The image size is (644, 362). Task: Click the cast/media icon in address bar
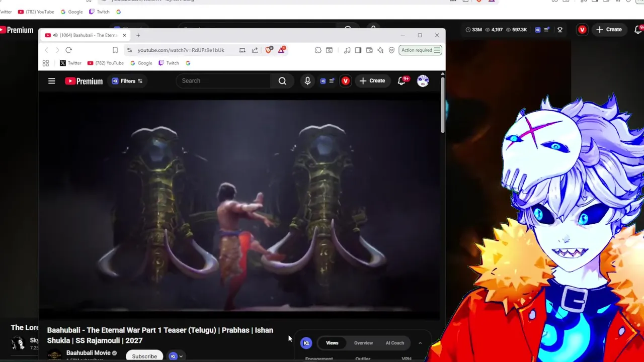tap(243, 50)
